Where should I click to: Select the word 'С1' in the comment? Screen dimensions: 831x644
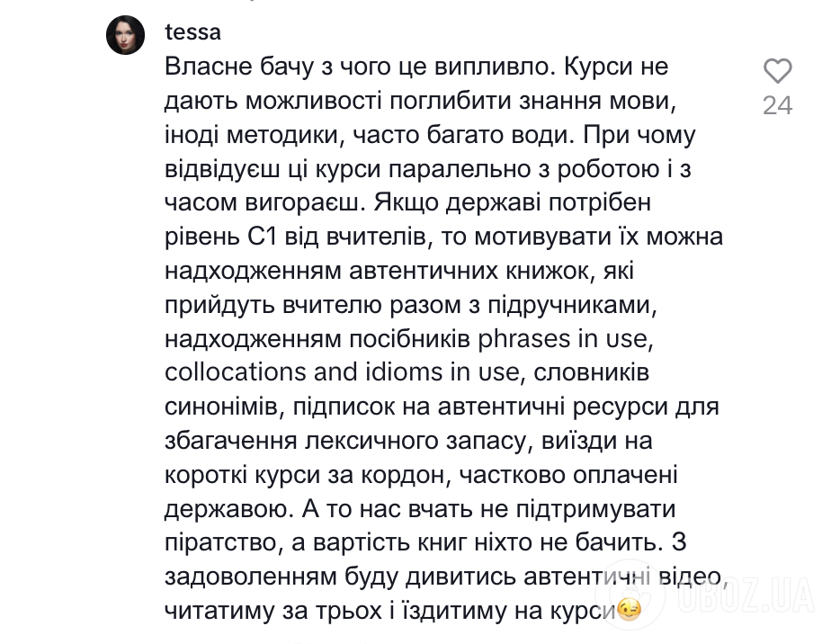[x=263, y=237]
